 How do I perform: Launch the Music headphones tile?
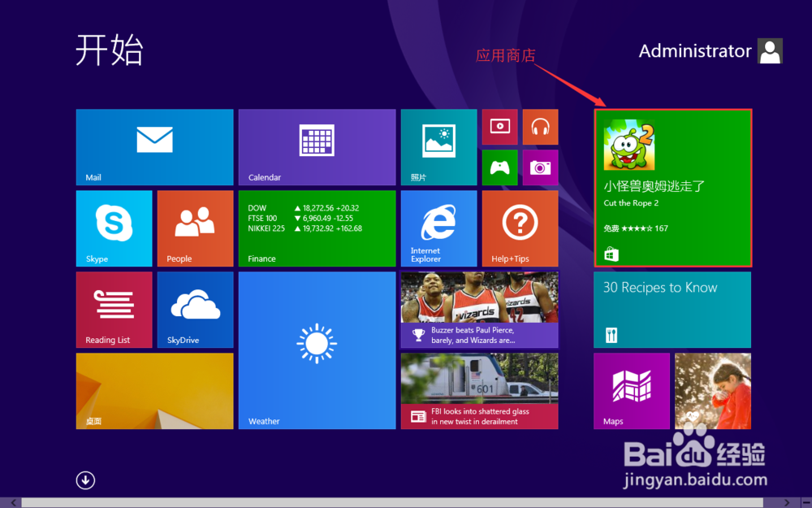[540, 127]
